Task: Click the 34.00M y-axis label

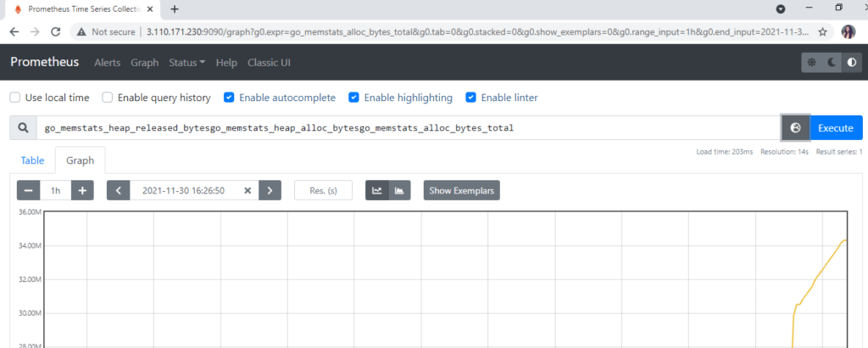Action: click(x=31, y=245)
